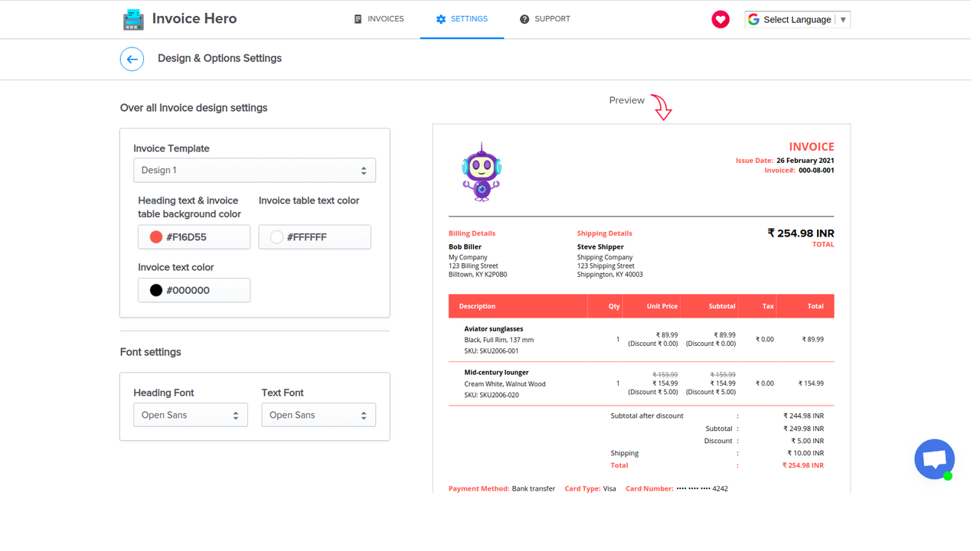
Task: Click the Description column header
Action: pos(477,306)
